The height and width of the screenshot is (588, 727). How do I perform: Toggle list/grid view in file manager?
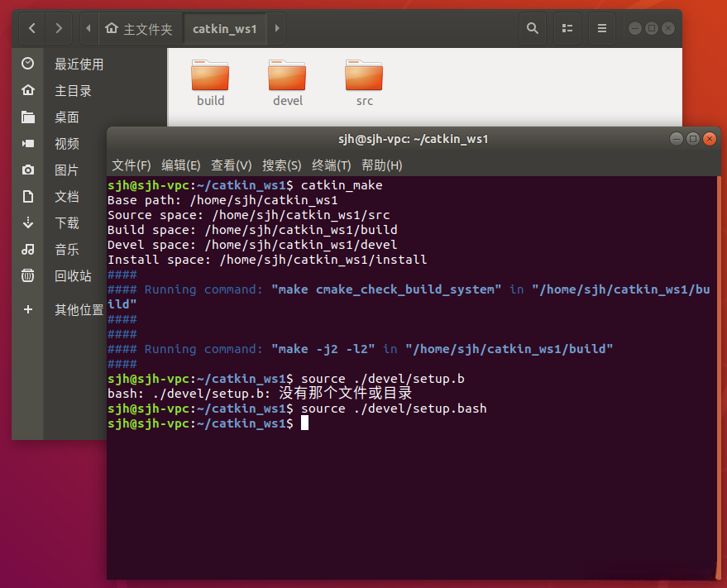[x=567, y=28]
